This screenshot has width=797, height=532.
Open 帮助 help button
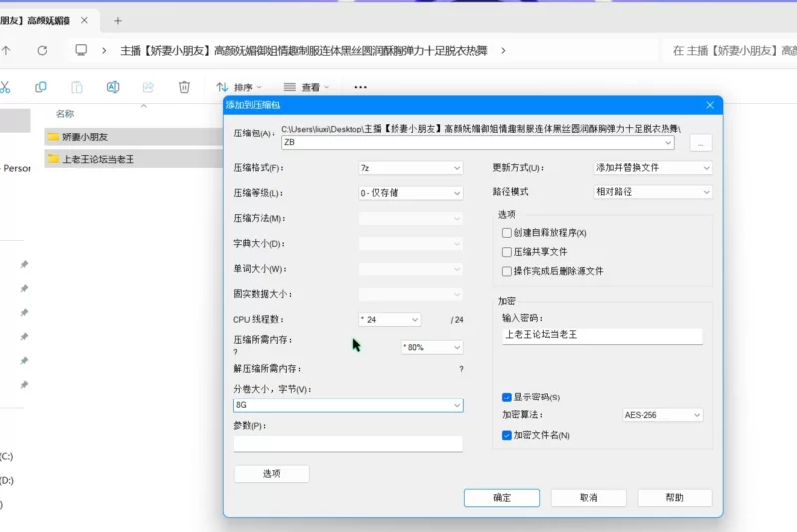pyautogui.click(x=674, y=498)
